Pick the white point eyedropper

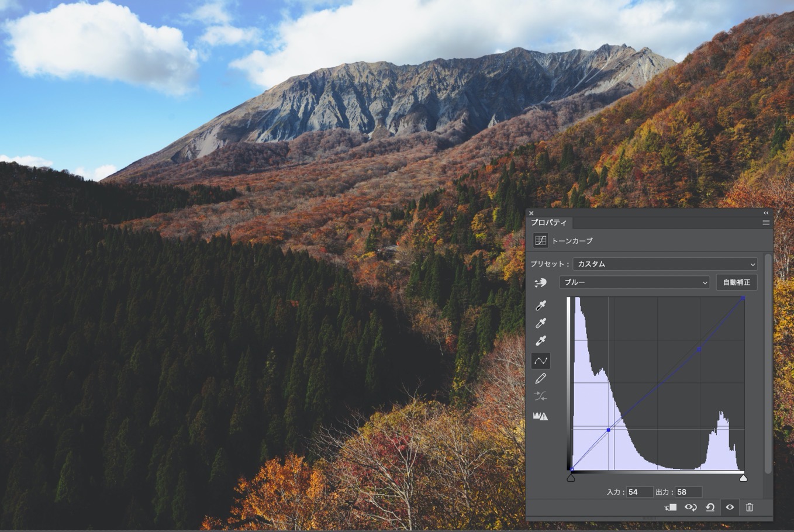541,341
